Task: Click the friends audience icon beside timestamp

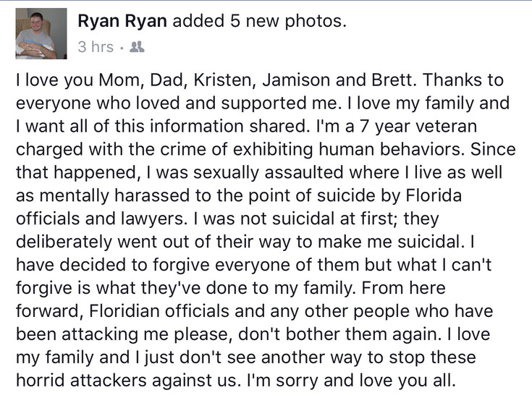Action: tap(137, 48)
